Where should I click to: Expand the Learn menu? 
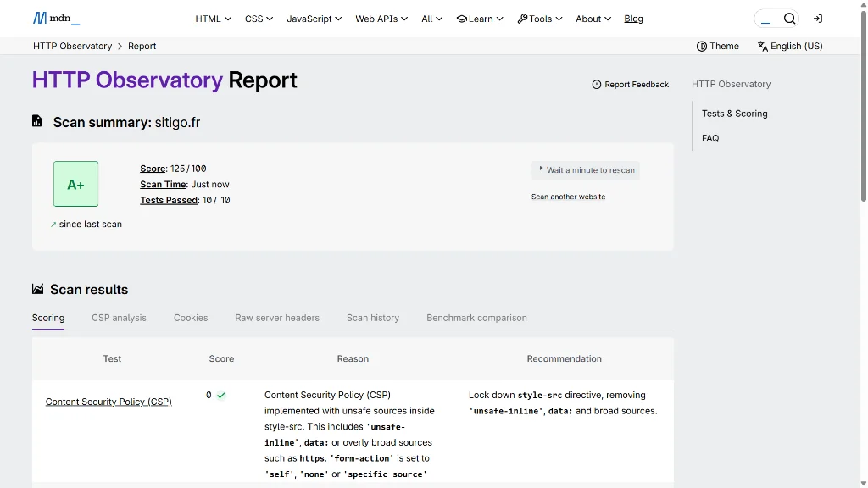pos(480,19)
